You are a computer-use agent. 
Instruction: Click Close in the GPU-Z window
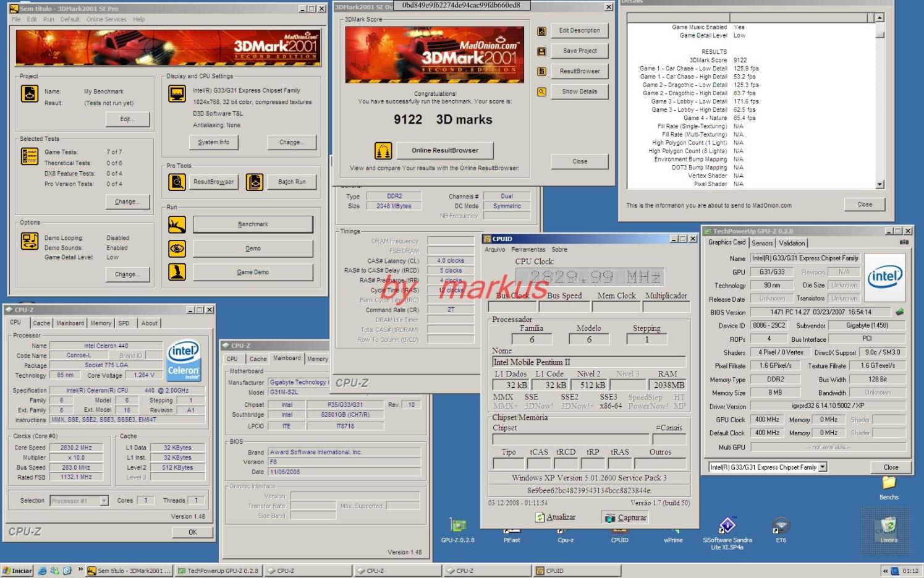click(891, 467)
